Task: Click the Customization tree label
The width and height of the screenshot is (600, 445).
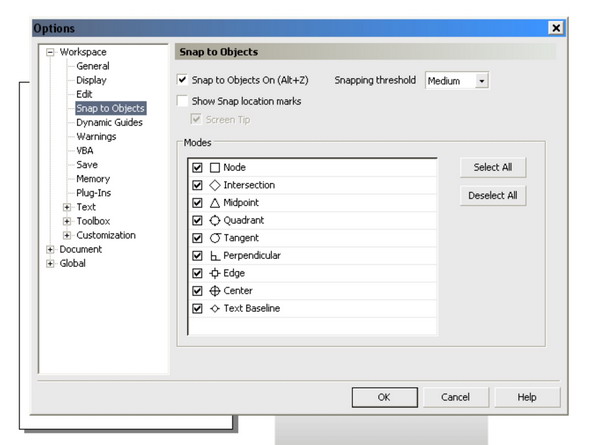Action: coord(106,235)
